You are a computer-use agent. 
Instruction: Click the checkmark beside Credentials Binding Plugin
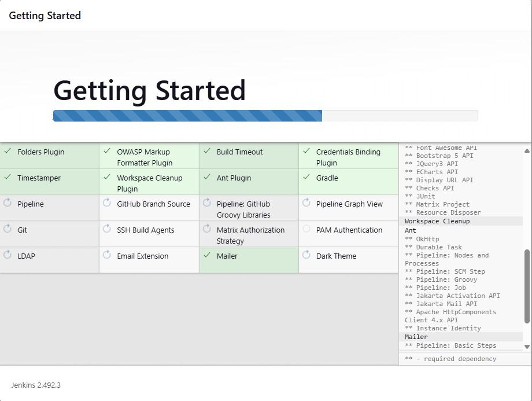pyautogui.click(x=306, y=151)
